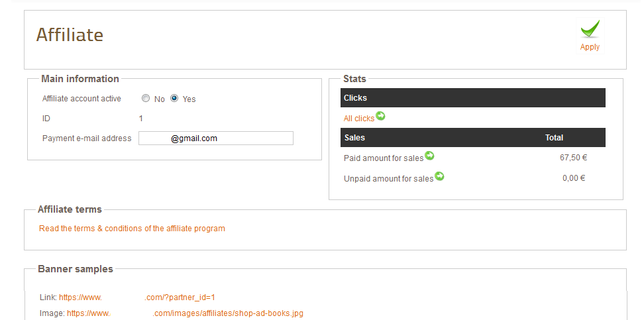Click the Unpaid amount for sales label

(x=388, y=179)
